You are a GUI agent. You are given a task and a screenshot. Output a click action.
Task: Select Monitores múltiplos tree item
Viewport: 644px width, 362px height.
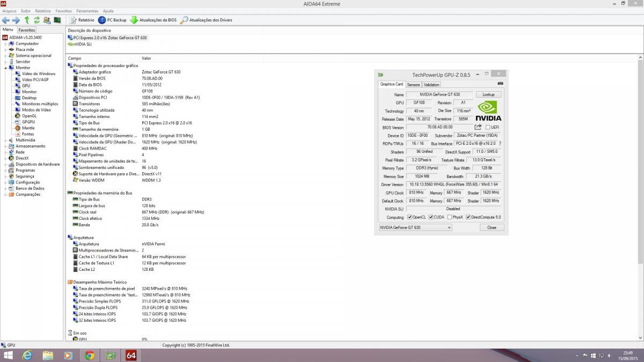tap(40, 104)
